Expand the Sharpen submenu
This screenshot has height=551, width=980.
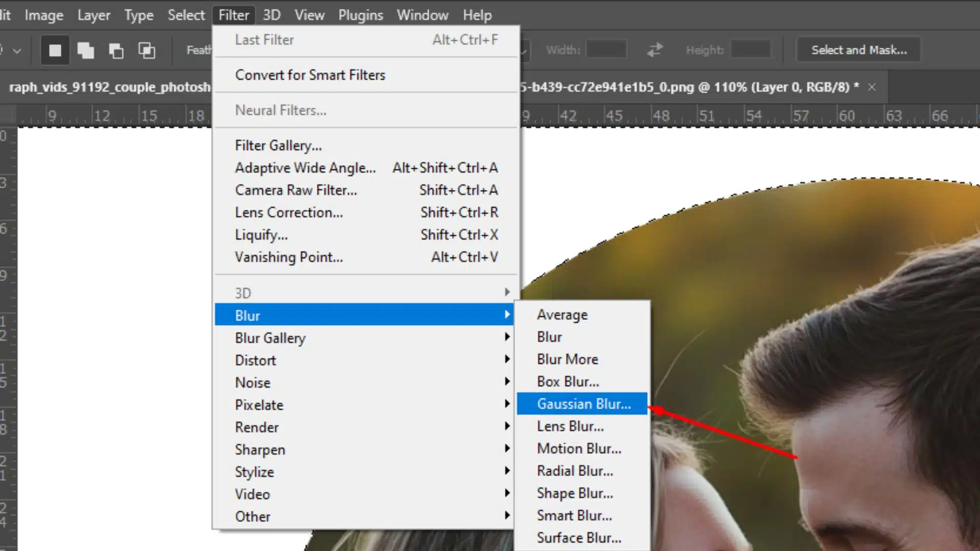364,449
